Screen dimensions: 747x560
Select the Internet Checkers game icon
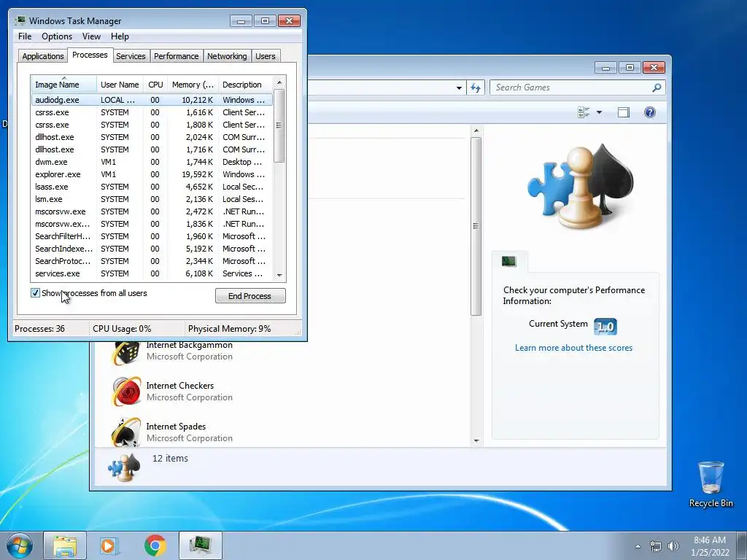(126, 392)
